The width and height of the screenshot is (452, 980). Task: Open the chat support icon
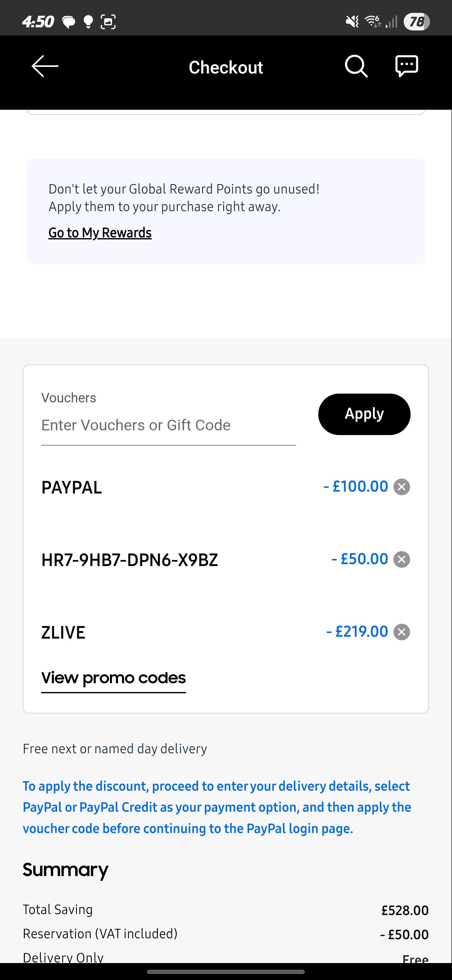(x=406, y=66)
